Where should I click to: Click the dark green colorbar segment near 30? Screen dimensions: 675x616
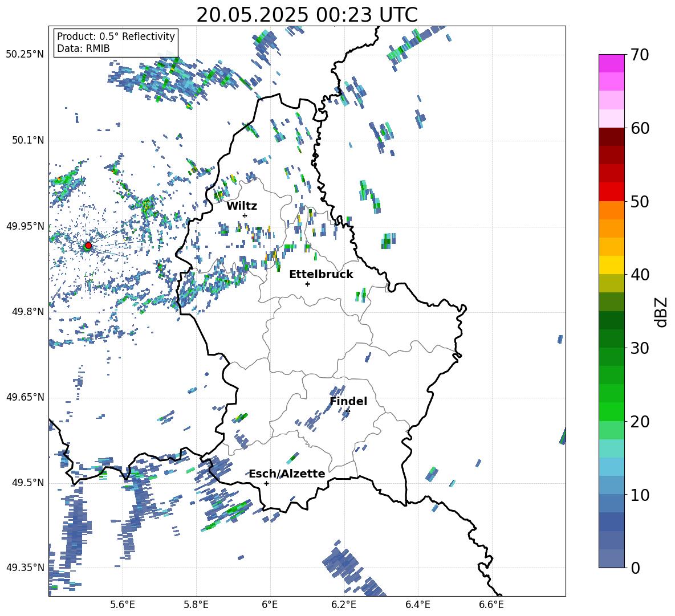pos(611,338)
